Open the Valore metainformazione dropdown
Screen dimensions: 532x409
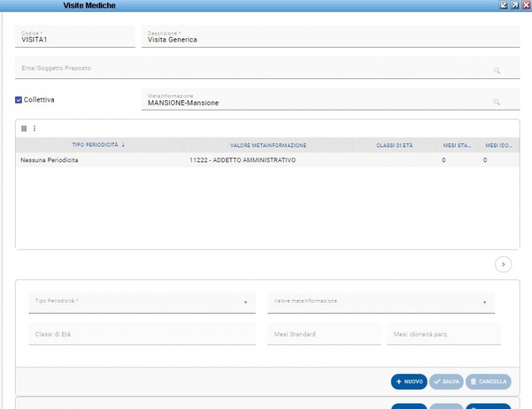point(484,303)
